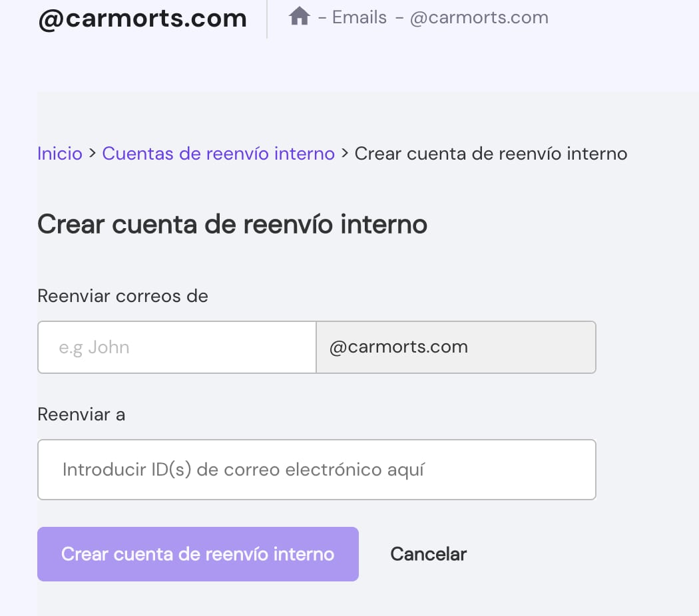Click the Reenviar a label

point(81,414)
